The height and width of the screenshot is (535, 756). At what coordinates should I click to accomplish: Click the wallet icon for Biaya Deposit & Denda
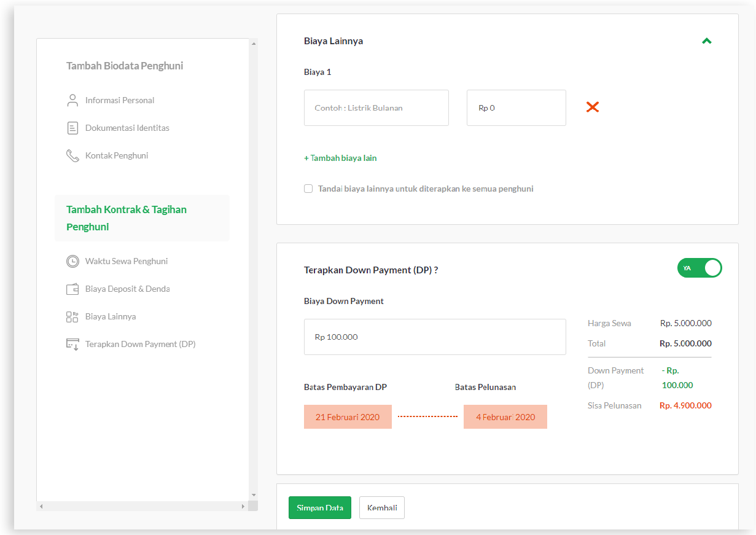(x=72, y=289)
